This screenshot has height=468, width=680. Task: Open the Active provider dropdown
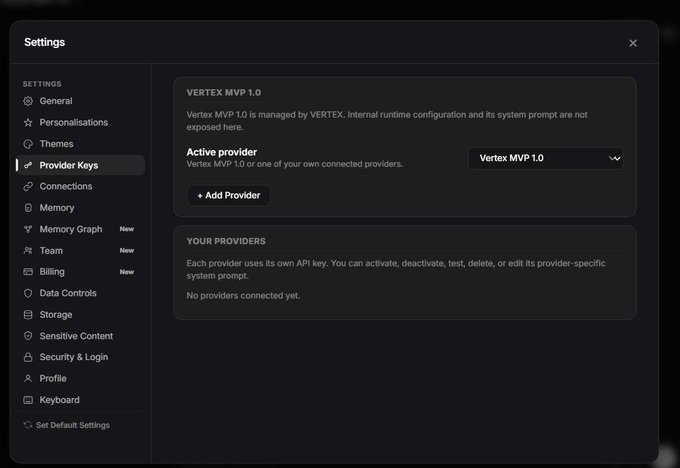(x=546, y=158)
